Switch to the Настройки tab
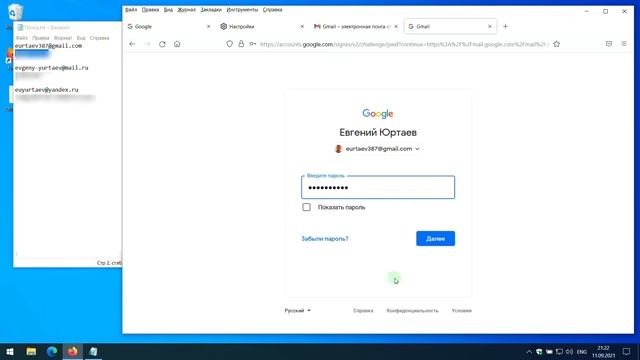Viewport: 640px width, 360px height. 261,27
